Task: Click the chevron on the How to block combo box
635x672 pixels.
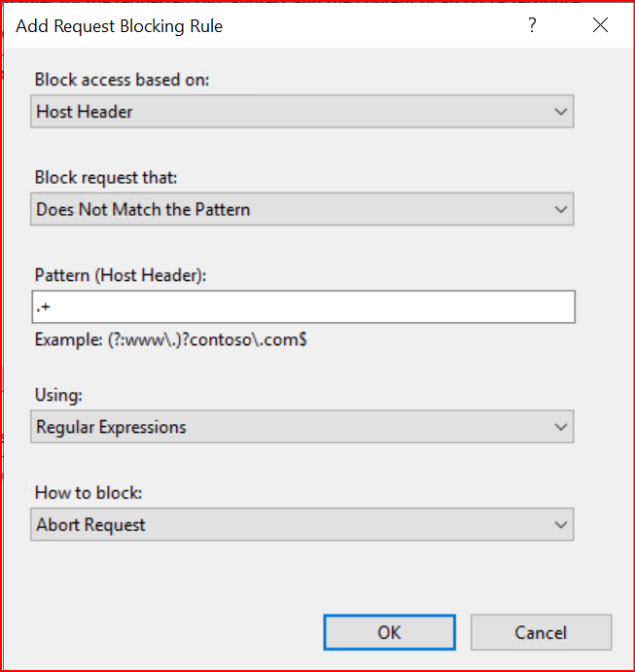Action: pos(560,525)
